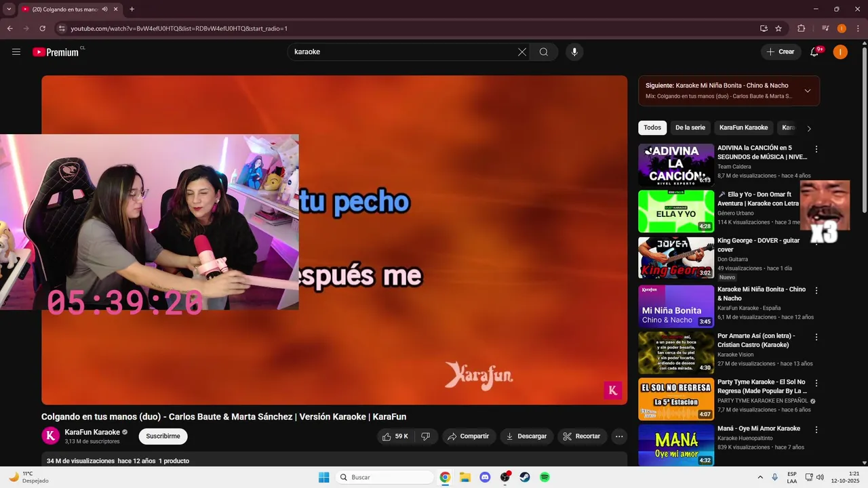Subscribe with the Suscribirme button

(x=163, y=436)
